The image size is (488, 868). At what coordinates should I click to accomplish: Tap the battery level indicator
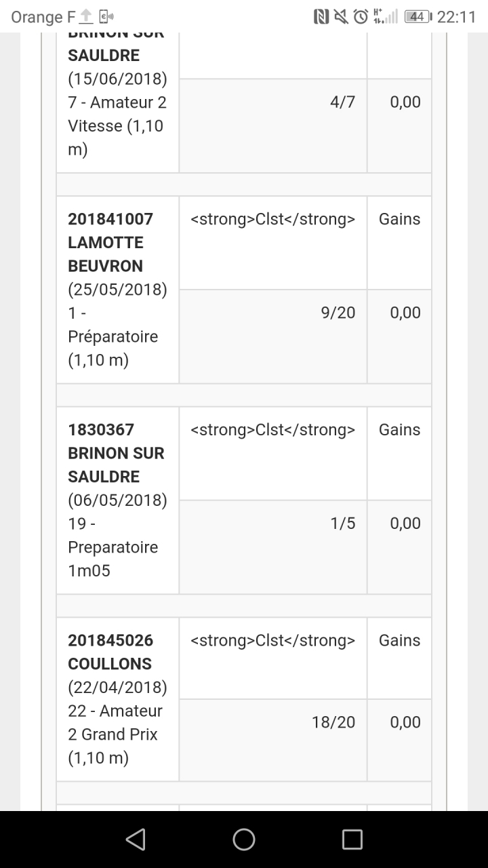(417, 17)
